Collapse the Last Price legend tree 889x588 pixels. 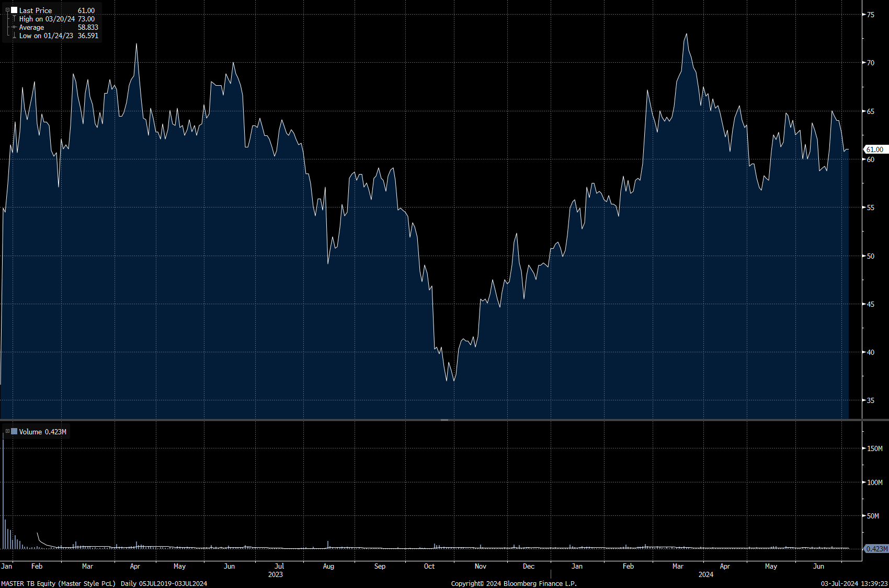pyautogui.click(x=7, y=10)
